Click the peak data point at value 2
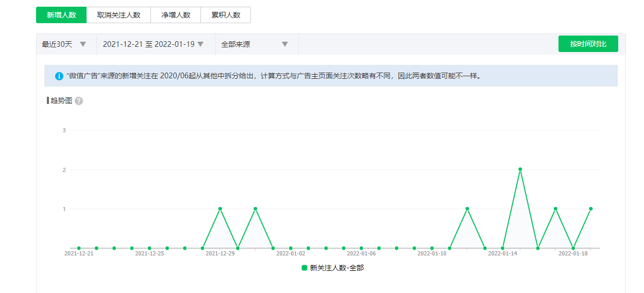644x293 pixels. (520, 169)
